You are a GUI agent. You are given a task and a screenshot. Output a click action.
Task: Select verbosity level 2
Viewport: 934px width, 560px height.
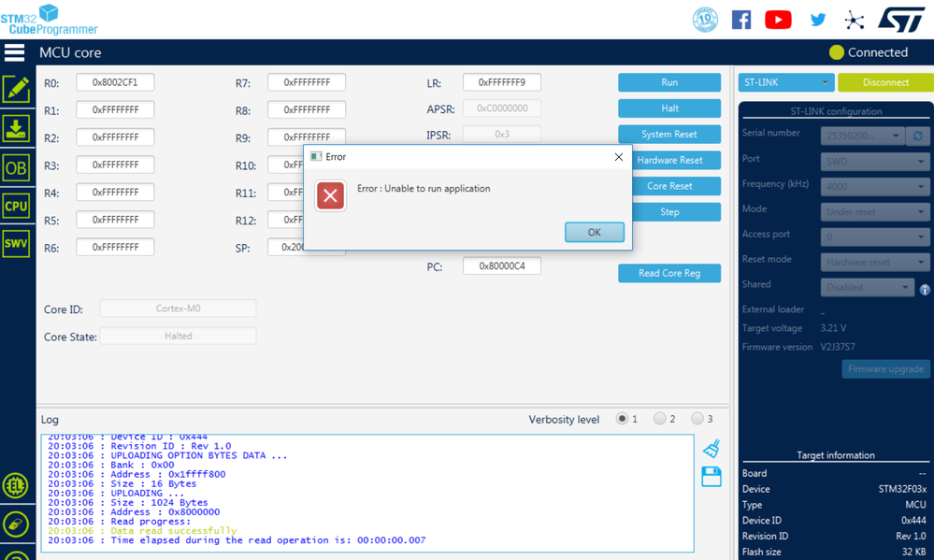click(x=659, y=419)
